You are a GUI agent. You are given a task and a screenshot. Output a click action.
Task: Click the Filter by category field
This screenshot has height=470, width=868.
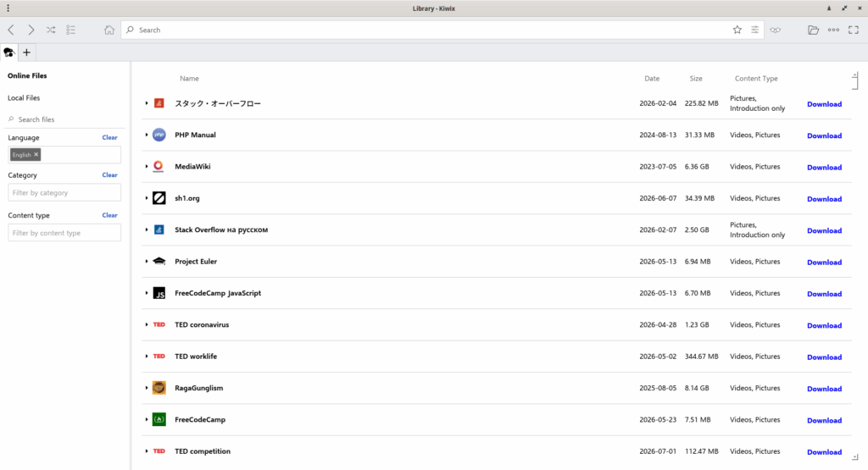[64, 193]
